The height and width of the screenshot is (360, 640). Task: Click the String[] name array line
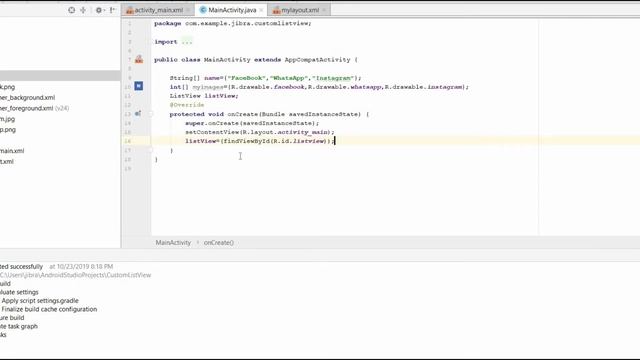tap(266, 78)
